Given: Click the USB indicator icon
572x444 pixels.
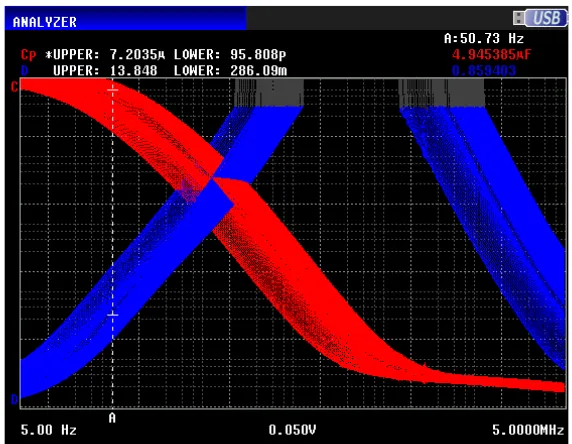Looking at the screenshot, I should coord(540,18).
